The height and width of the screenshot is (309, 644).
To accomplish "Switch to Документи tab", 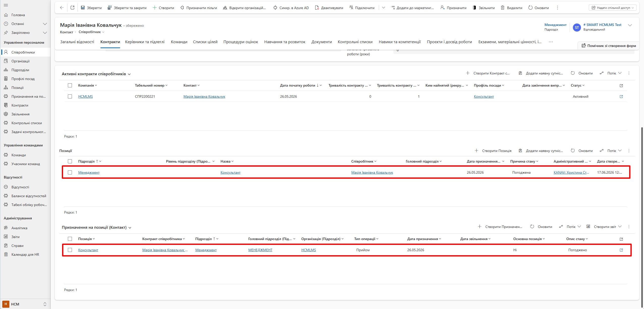I will [321, 42].
